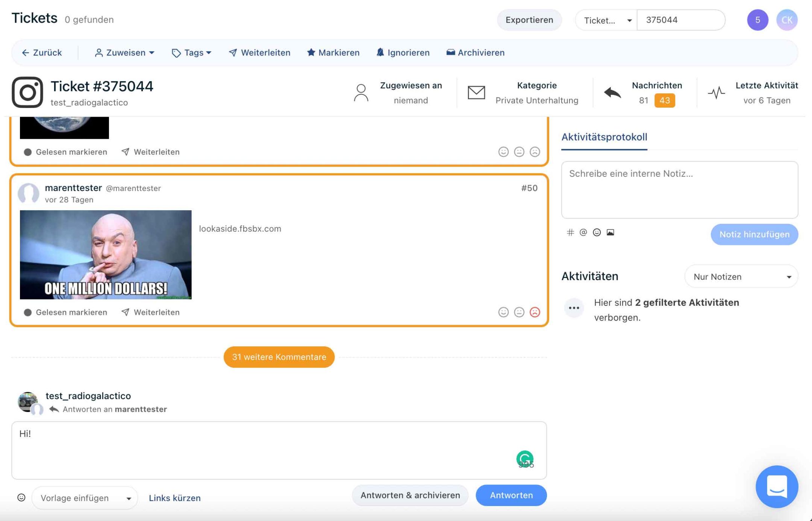Click the envelope category icon
The height and width of the screenshot is (521, 812).
click(x=476, y=93)
